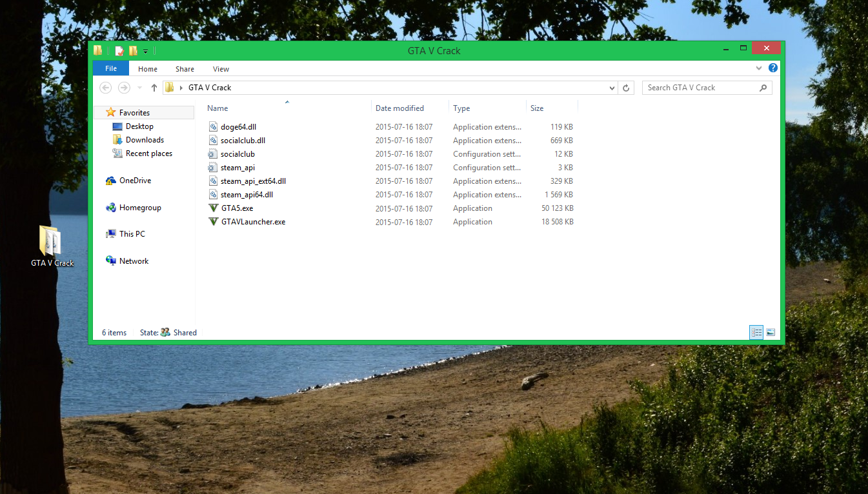Image resolution: width=868 pixels, height=494 pixels.
Task: Open Desktop in the navigation pane
Action: coord(139,126)
